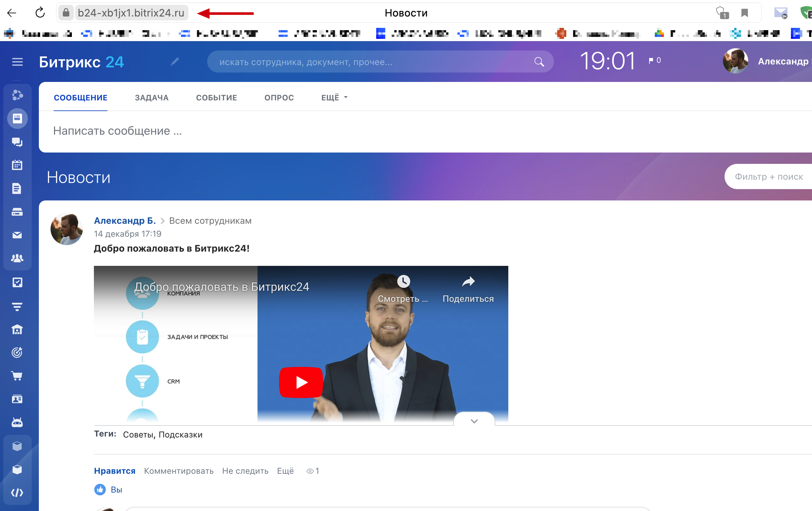
Task: Click the Битрикс 24 logo
Action: (x=82, y=62)
